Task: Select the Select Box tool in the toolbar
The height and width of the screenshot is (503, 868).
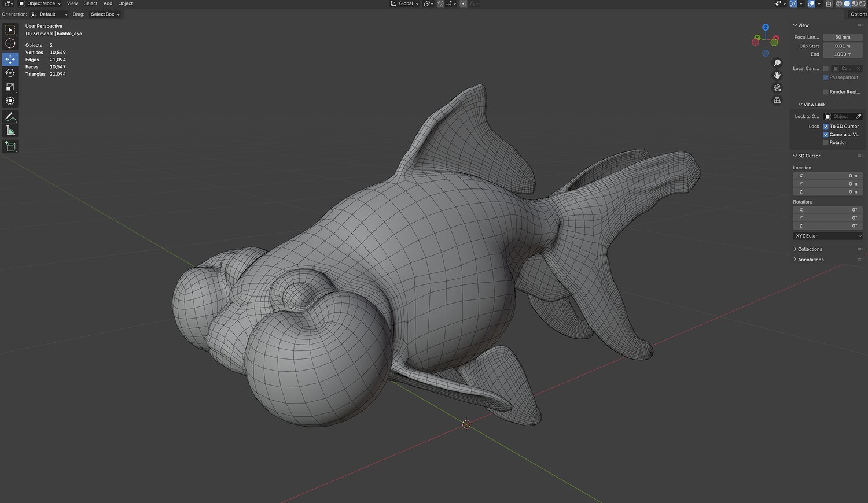Action: pyautogui.click(x=10, y=29)
